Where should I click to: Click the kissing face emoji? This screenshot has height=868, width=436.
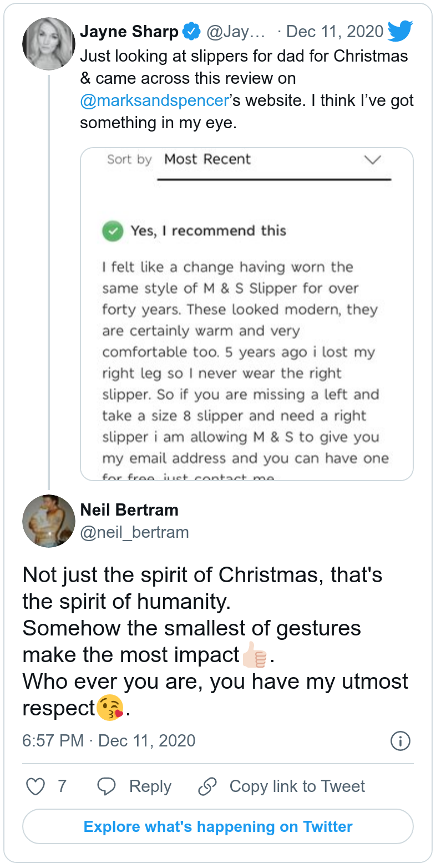tap(110, 709)
